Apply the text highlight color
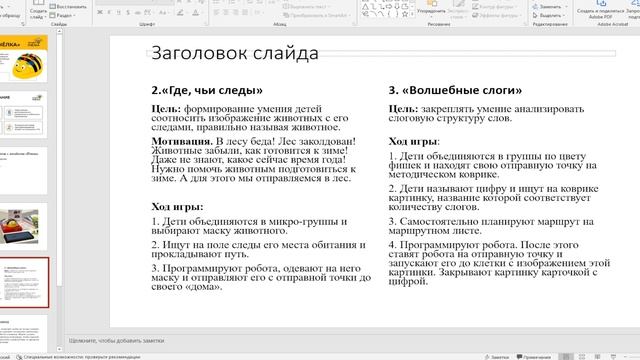The image size is (640, 360). click(x=181, y=13)
